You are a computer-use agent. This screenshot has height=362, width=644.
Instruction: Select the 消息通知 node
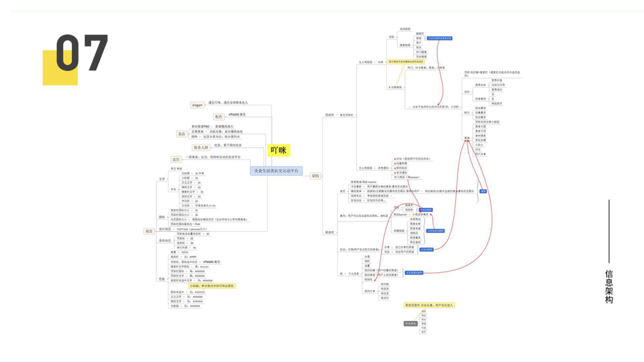tap(383, 168)
